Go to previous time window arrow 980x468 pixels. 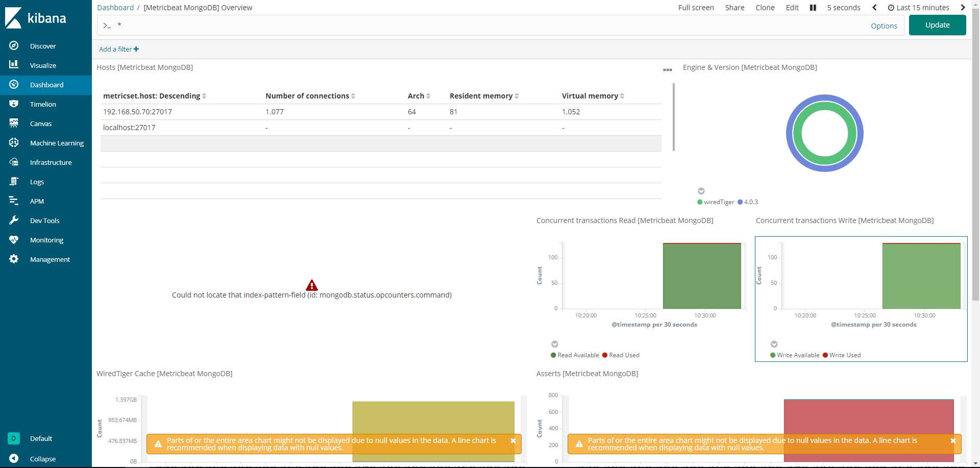tap(874, 8)
